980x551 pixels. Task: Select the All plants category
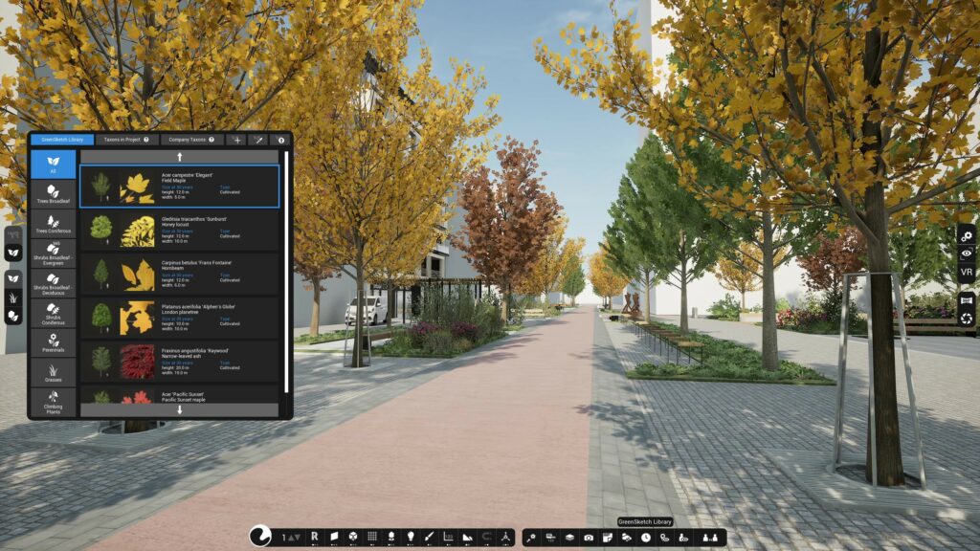54,165
